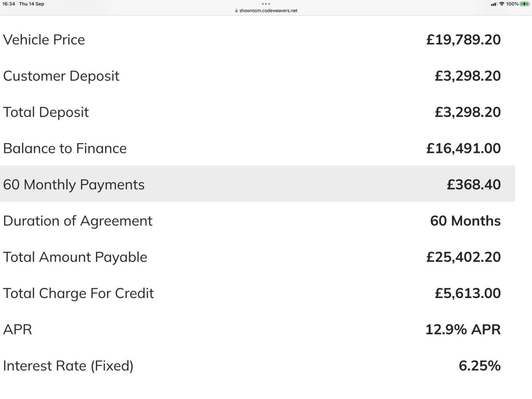The image size is (532, 399).
Task: Click the £16,491.00 balance value
Action: tap(463, 148)
